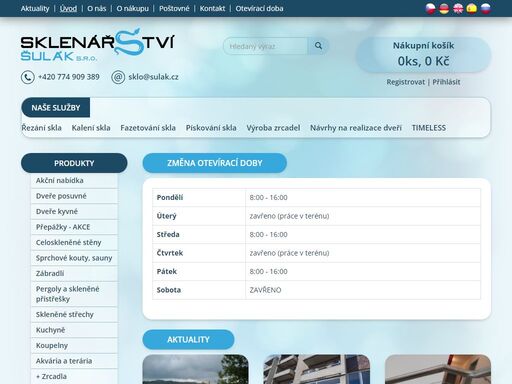
Task: Select the Sobota ZAVŘENO cell
Action: coord(363,290)
